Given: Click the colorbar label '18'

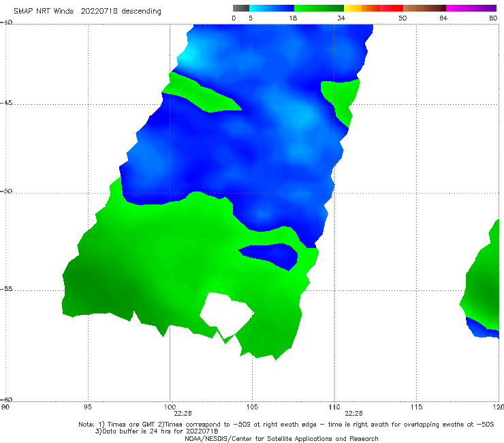Looking at the screenshot, I should click(x=293, y=18).
